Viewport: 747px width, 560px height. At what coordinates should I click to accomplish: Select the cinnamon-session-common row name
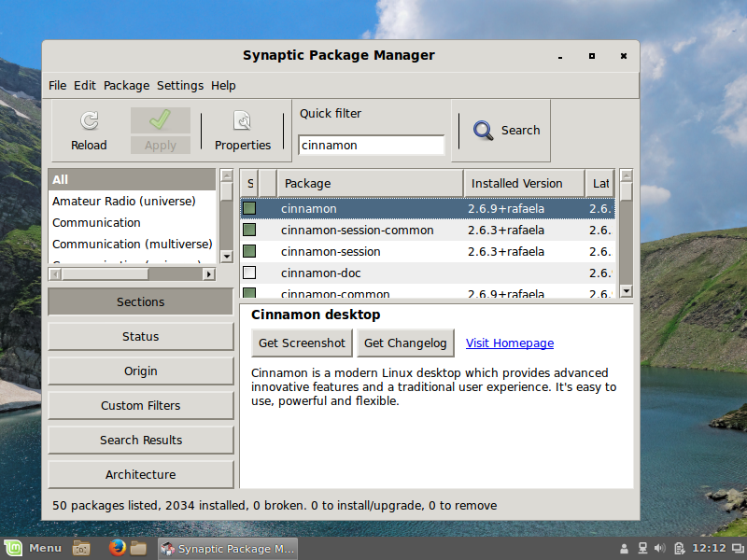tap(358, 230)
